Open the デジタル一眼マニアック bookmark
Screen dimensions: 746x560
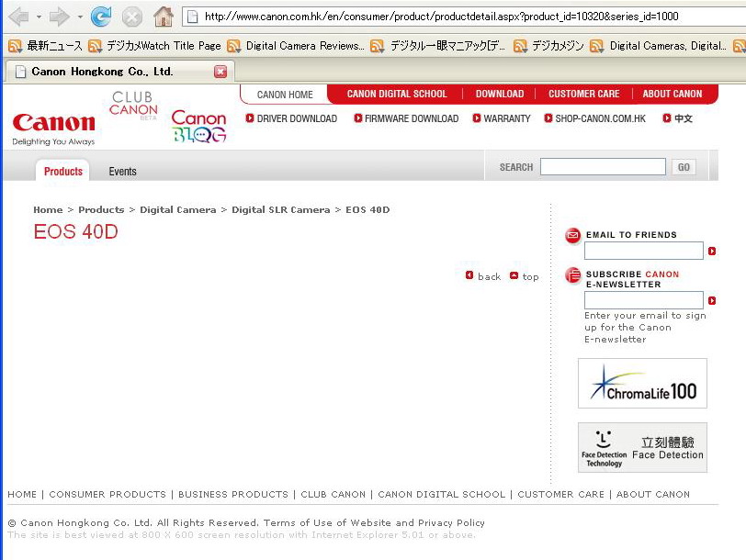[x=437, y=46]
